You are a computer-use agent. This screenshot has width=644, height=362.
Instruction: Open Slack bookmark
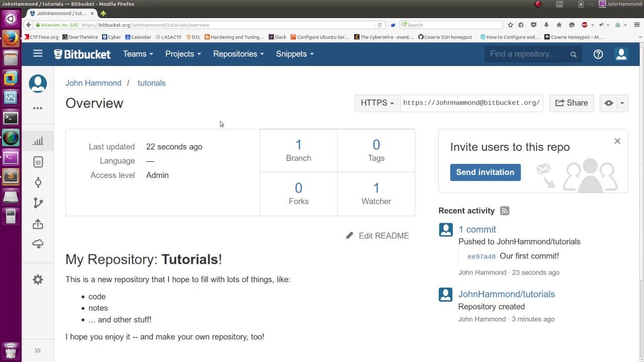click(277, 37)
